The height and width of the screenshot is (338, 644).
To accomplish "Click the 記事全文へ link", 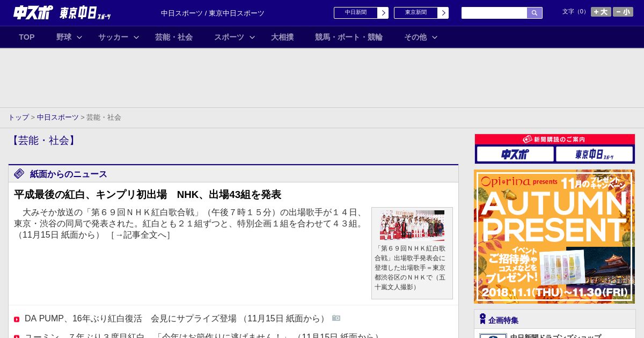I will pos(141,235).
